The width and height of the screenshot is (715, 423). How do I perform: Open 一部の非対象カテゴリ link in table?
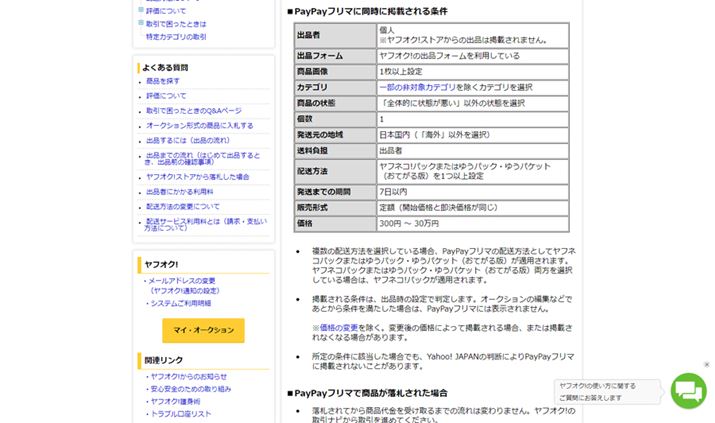point(418,87)
